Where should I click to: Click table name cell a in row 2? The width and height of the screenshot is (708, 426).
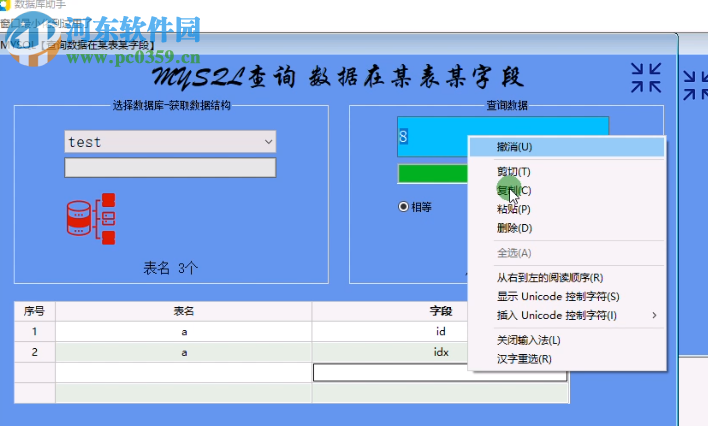(x=184, y=352)
